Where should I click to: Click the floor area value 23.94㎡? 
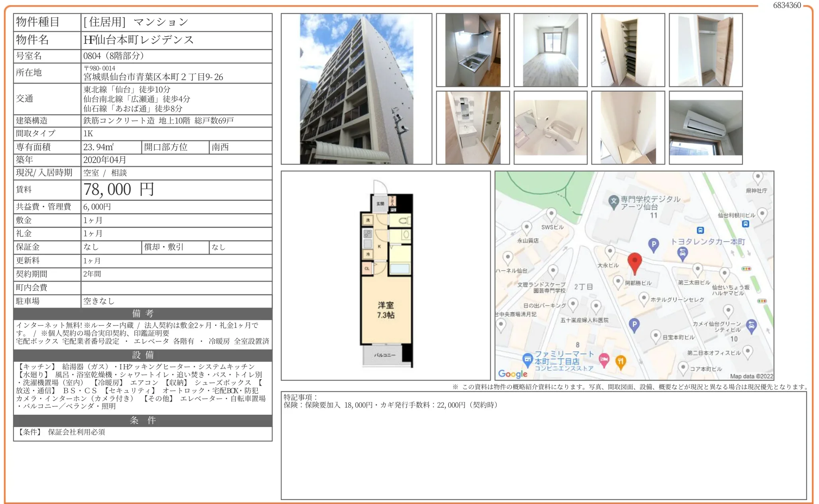tap(98, 147)
